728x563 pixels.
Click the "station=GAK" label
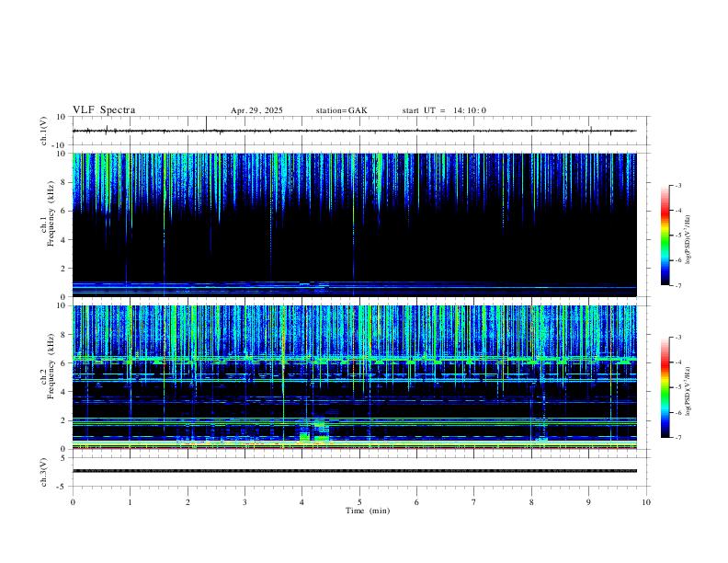pyautogui.click(x=342, y=110)
